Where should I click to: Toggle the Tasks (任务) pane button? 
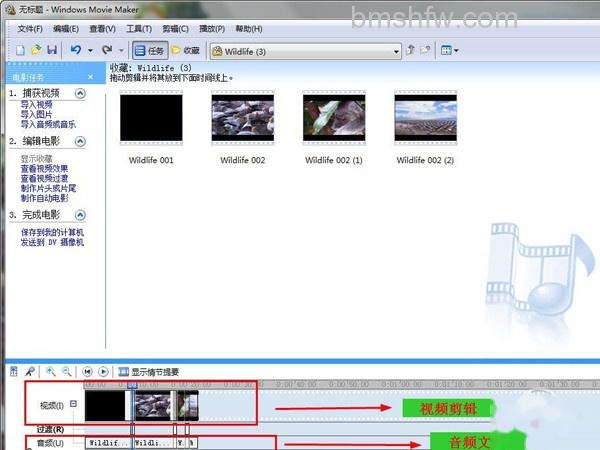pyautogui.click(x=150, y=51)
